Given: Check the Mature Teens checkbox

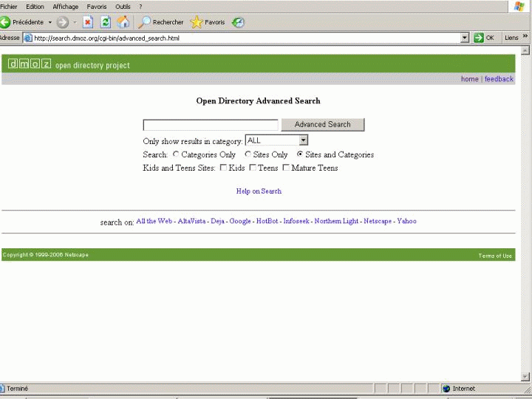Looking at the screenshot, I should 287,167.
